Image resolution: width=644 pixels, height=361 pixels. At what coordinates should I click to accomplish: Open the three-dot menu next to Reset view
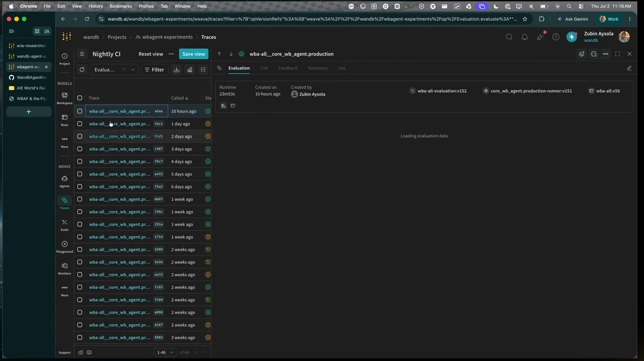pos(171,54)
